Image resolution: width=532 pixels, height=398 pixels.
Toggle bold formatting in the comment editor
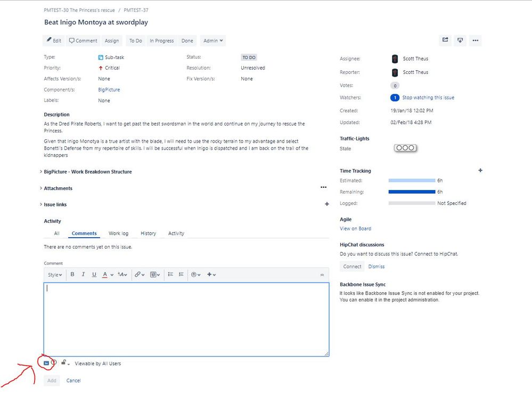click(x=72, y=274)
